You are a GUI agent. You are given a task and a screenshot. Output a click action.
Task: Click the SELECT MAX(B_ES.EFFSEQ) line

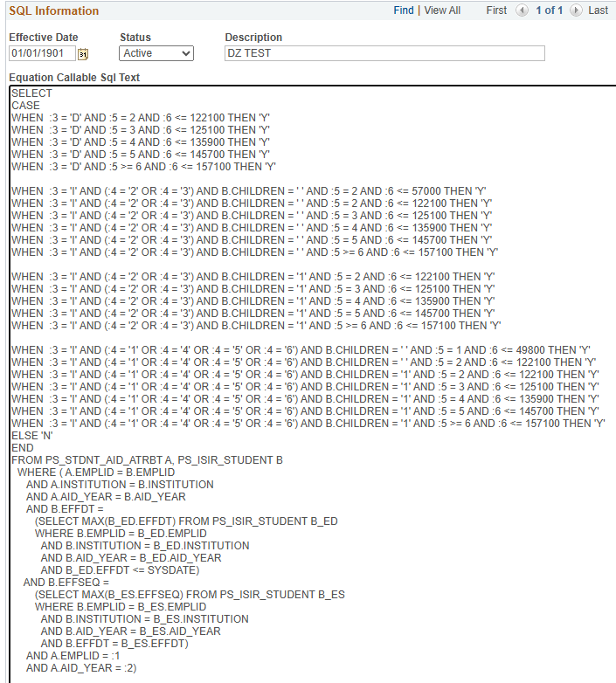point(190,594)
